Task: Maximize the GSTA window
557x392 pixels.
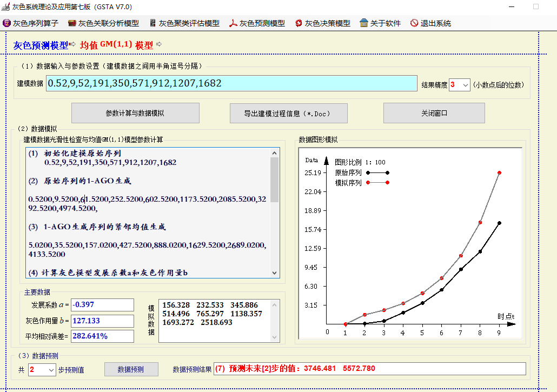Action: 536,6
